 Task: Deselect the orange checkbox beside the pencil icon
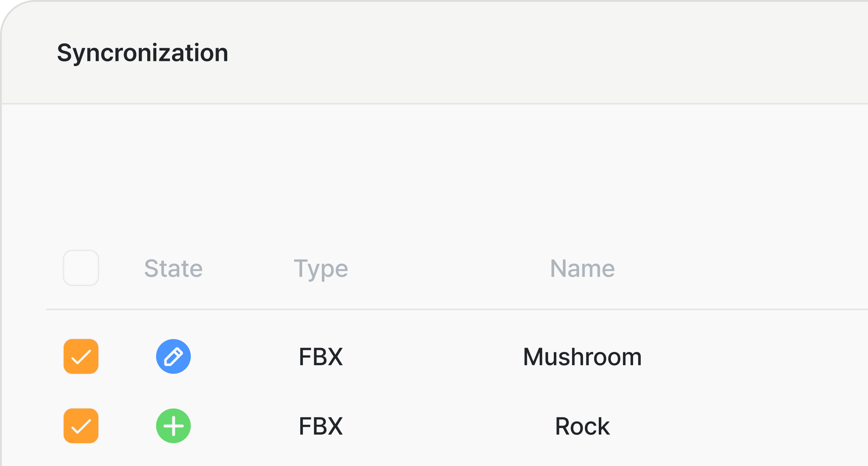pyautogui.click(x=81, y=356)
